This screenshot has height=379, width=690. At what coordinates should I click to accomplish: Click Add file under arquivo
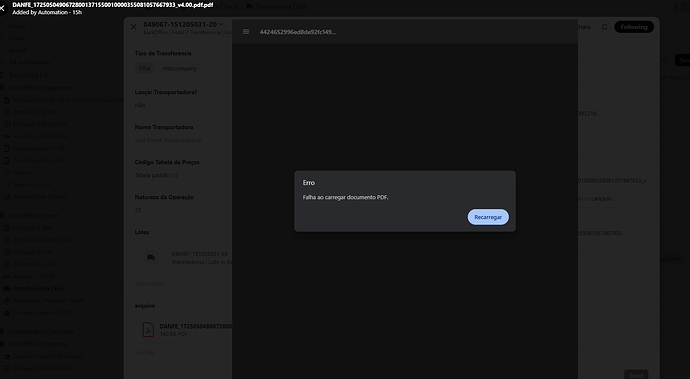click(144, 353)
